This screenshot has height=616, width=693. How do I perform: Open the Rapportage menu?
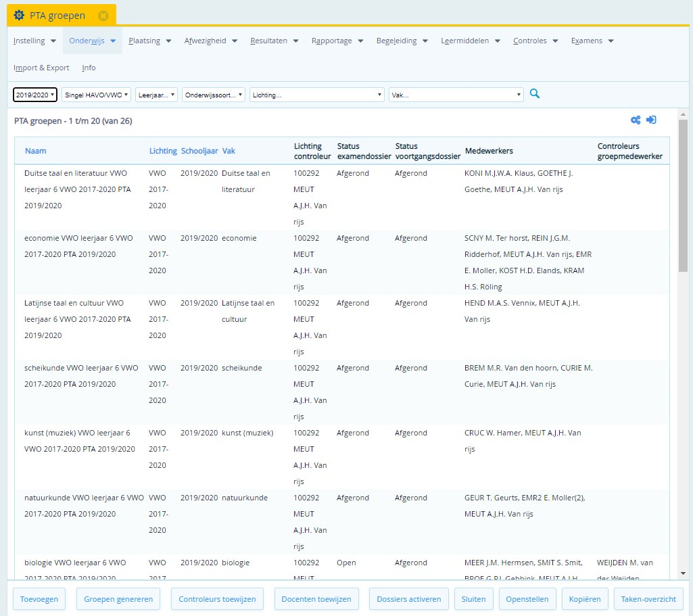coord(337,41)
